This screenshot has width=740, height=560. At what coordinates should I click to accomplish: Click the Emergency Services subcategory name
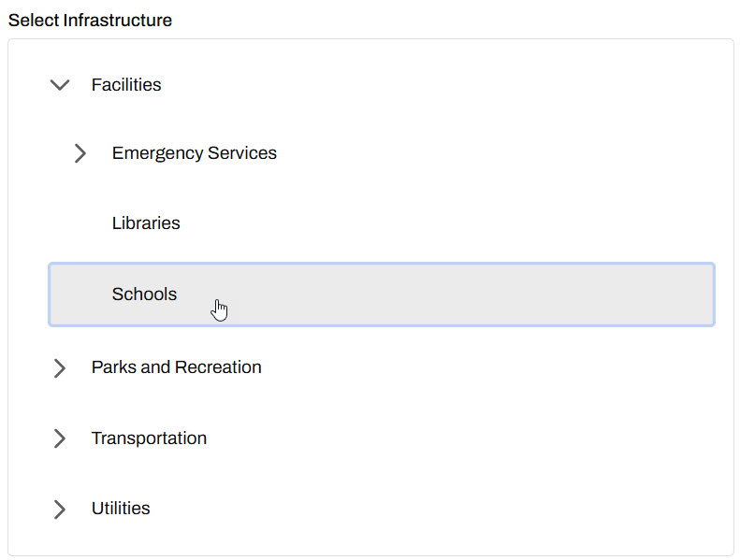(x=194, y=153)
